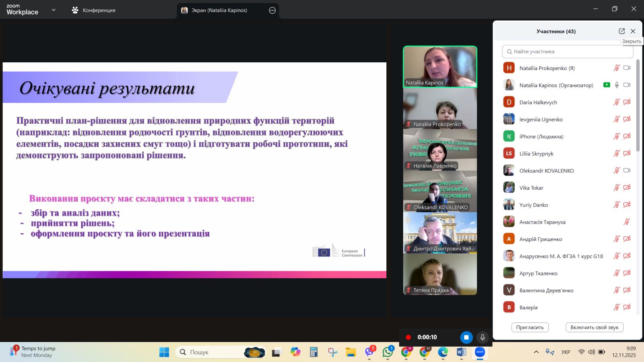Viewport: 644px width, 362px height.
Task: Switch to the Конференция tab
Action: click(93, 10)
